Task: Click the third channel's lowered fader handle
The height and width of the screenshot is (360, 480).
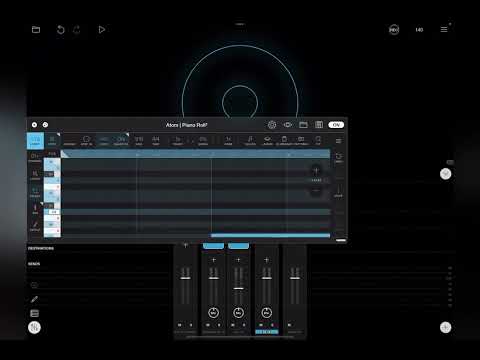Action: coord(238,288)
